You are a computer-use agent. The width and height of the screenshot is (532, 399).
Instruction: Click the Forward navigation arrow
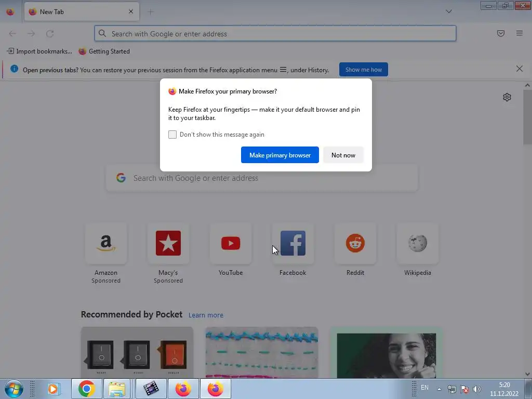31,34
